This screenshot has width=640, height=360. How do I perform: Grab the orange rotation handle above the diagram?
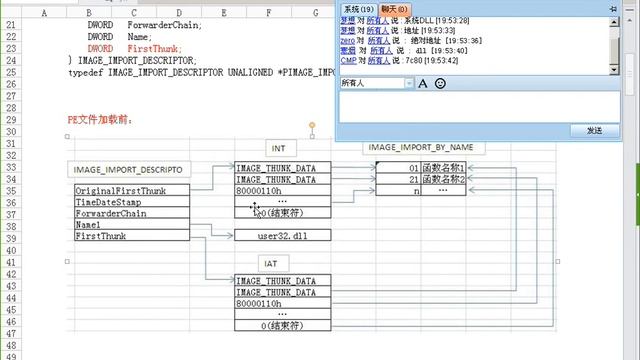pos(312,125)
